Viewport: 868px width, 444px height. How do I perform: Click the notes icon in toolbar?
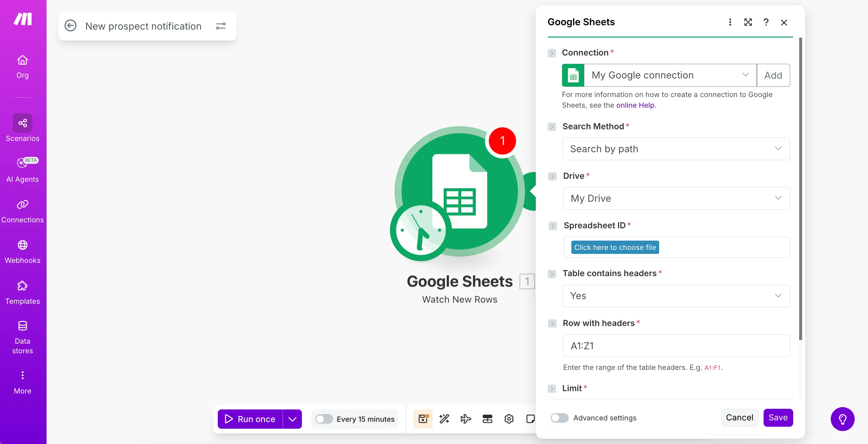(530, 419)
